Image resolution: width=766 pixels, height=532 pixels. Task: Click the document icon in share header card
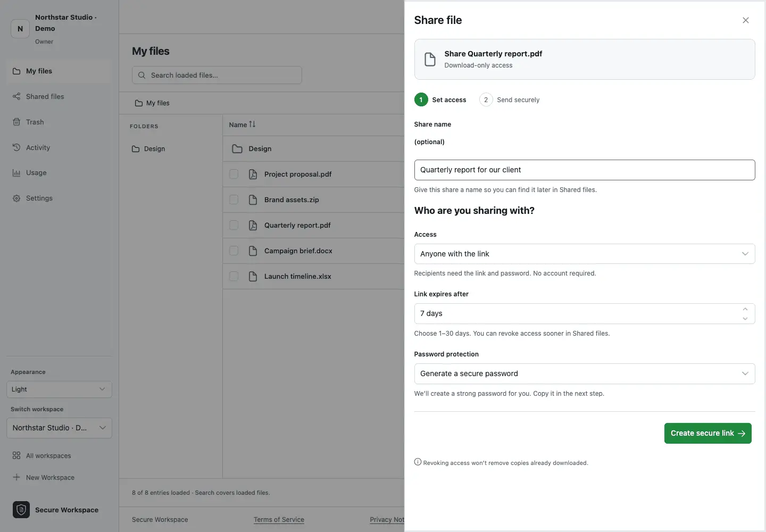point(430,59)
